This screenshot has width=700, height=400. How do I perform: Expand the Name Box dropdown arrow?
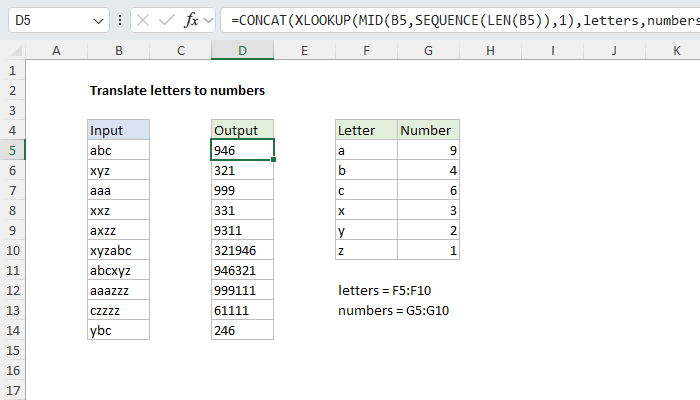click(x=98, y=21)
